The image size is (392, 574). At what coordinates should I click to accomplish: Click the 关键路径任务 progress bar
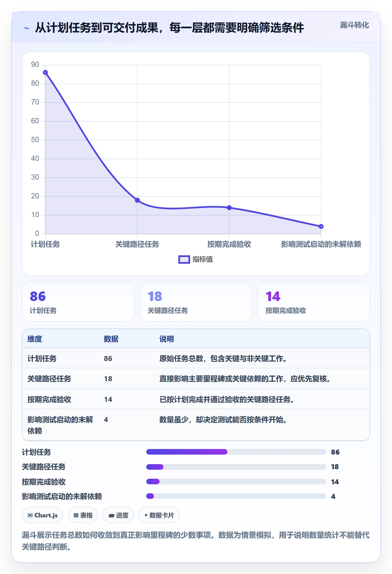(236, 467)
